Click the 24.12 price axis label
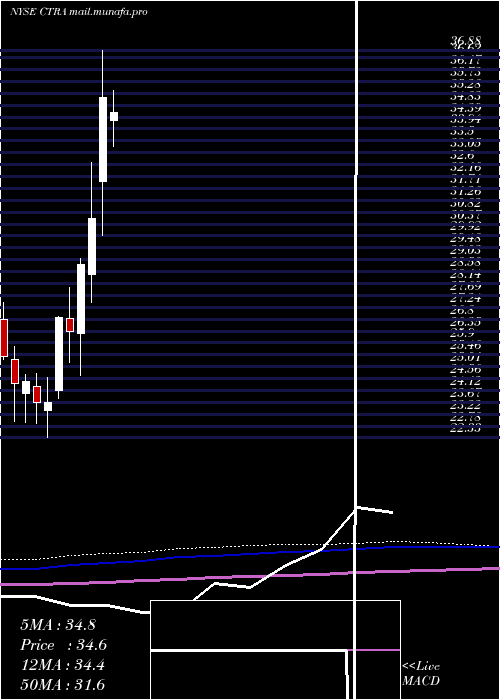This screenshot has width=500, height=700. tap(466, 382)
